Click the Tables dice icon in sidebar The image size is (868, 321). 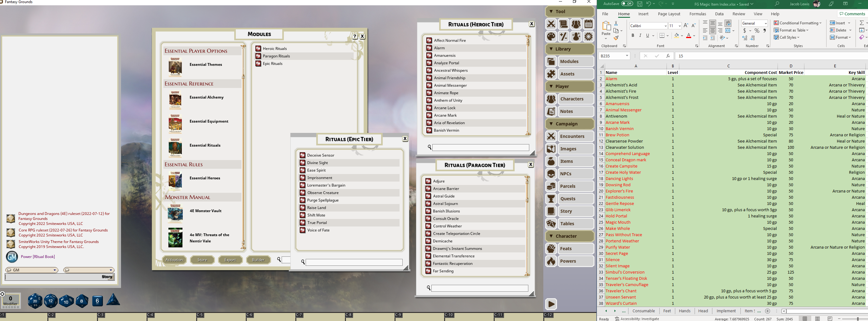[x=551, y=224]
